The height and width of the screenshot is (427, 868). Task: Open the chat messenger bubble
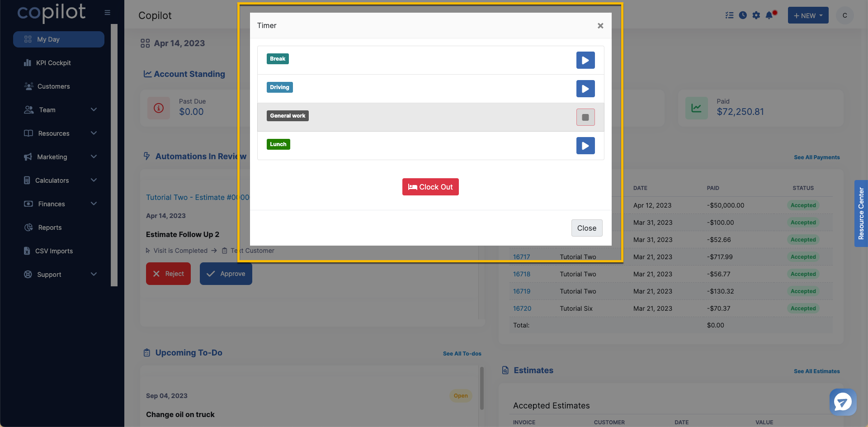[843, 402]
